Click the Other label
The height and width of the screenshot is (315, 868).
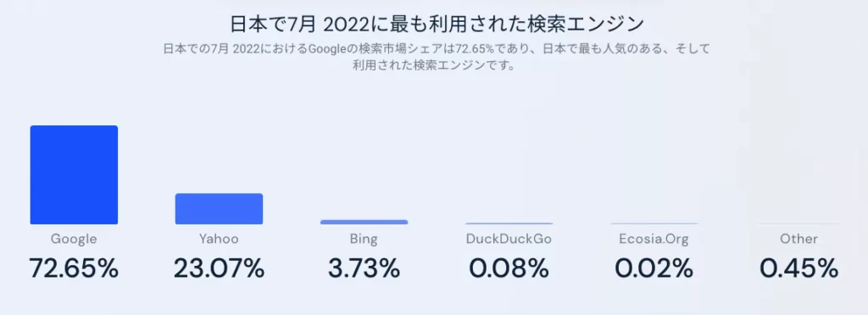click(x=798, y=240)
